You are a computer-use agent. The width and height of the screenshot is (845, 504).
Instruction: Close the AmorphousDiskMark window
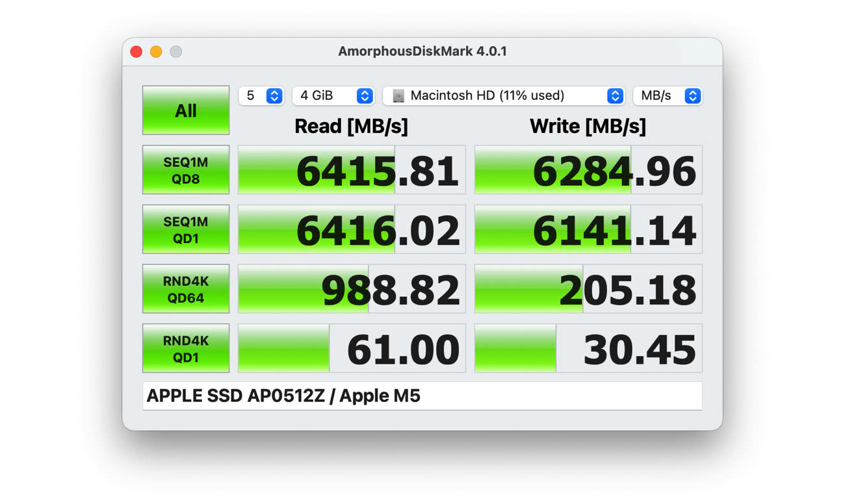coord(136,52)
